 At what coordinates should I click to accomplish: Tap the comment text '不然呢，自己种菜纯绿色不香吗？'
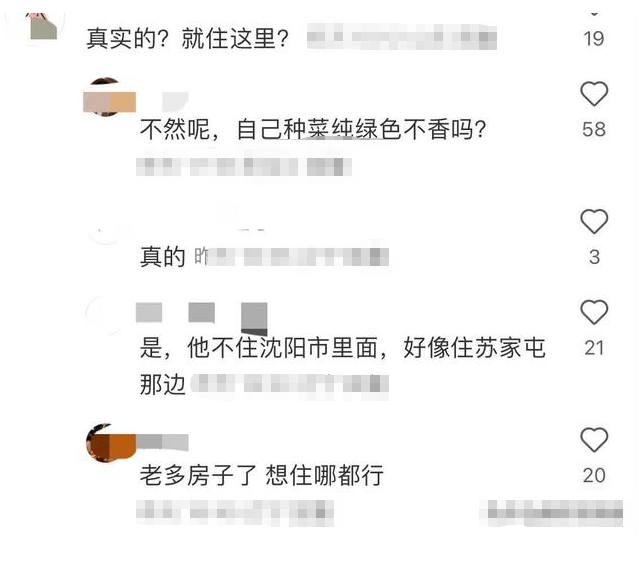click(x=313, y=130)
